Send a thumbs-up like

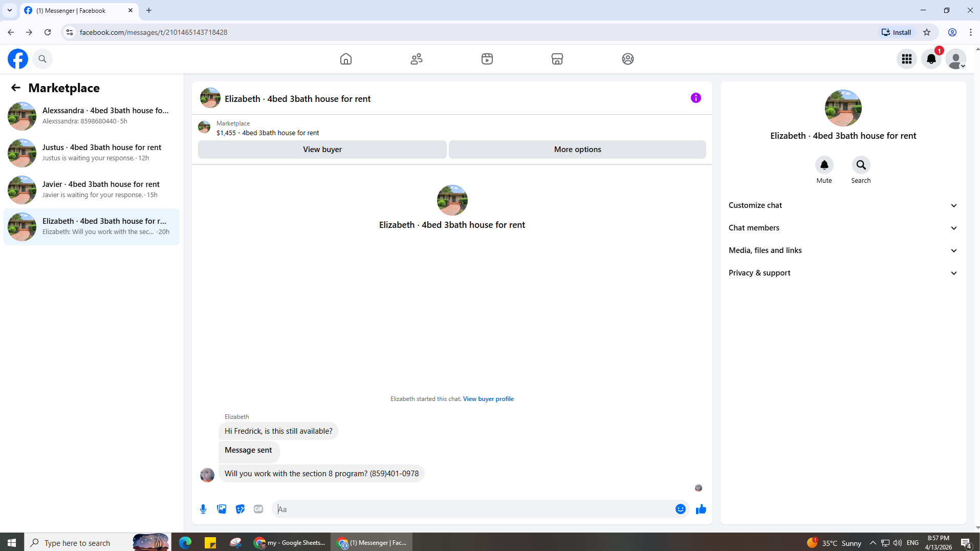[x=701, y=509]
